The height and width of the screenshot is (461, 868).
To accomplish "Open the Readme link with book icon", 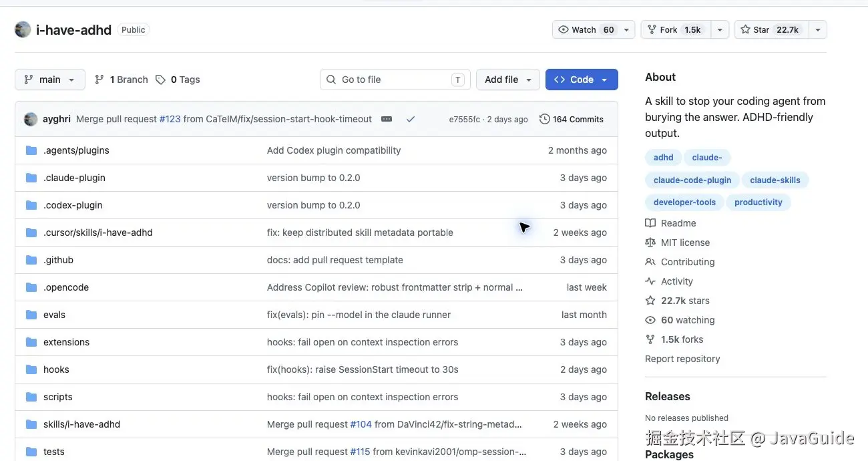I will [670, 223].
